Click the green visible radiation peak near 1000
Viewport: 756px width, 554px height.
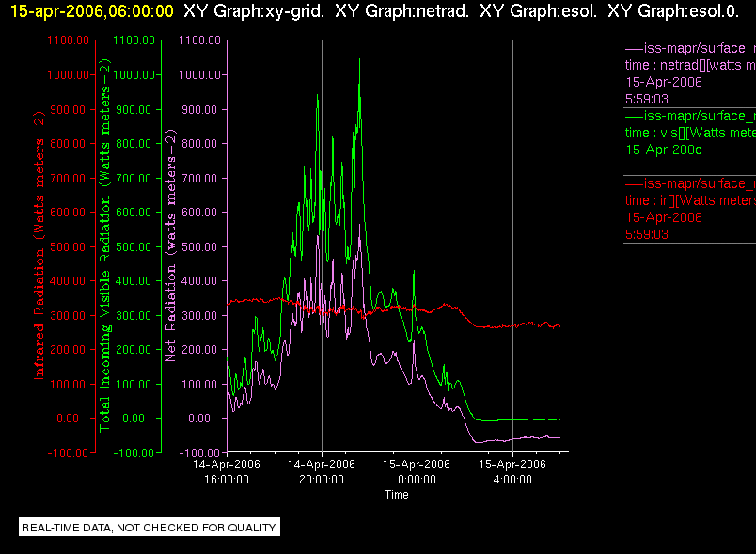360,61
